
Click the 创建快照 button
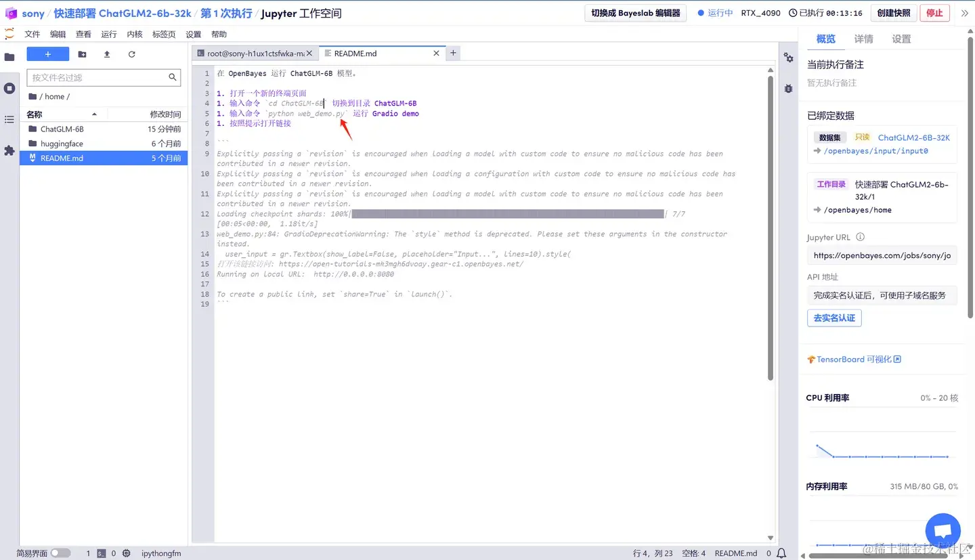pyautogui.click(x=894, y=13)
